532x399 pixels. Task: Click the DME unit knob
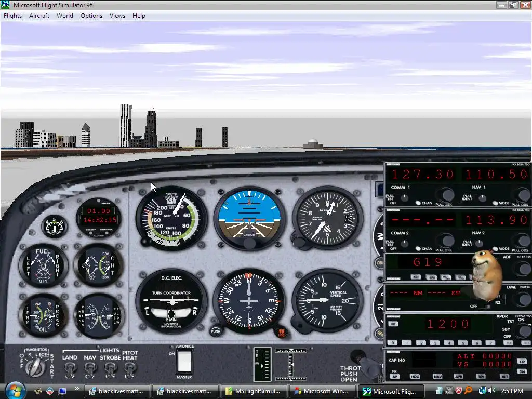tap(523, 300)
